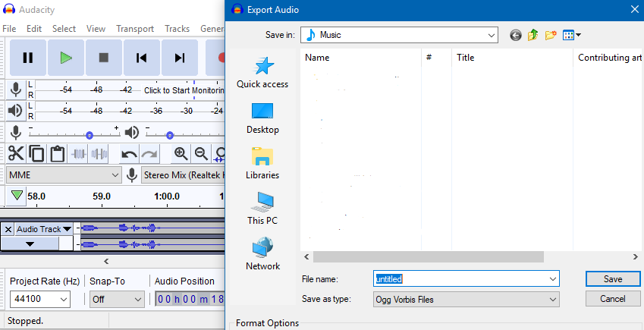
Task: Open the Edit menu
Action: point(34,29)
